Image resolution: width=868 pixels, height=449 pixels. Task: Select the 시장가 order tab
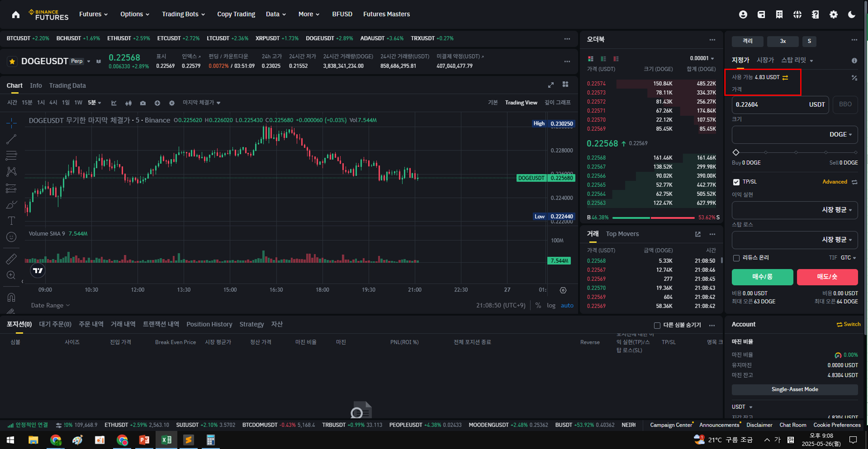pyautogui.click(x=765, y=60)
